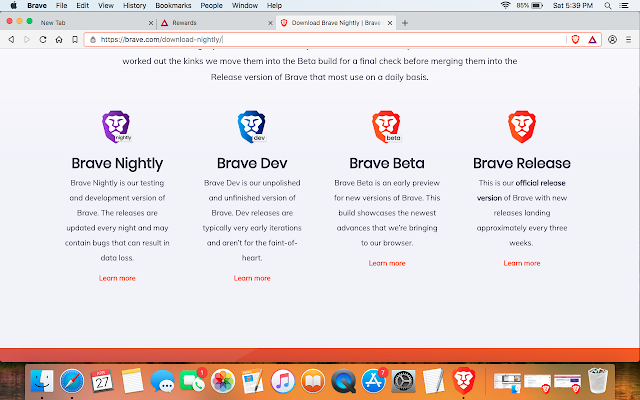640x400 pixels.
Task: Go to the home page icon
Action: click(x=59, y=40)
